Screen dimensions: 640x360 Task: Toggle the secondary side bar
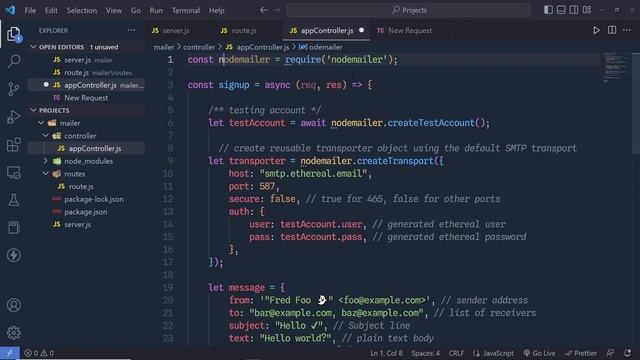(574, 10)
